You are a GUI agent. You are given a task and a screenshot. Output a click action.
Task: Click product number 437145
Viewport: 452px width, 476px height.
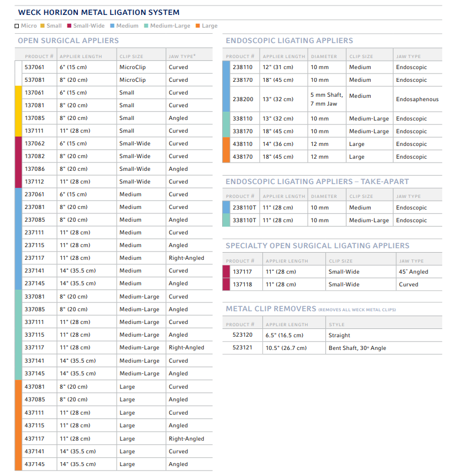tap(34, 464)
